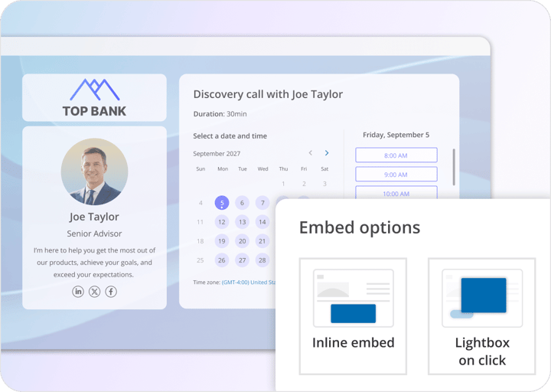Select the 9:00 AM time slot
The height and width of the screenshot is (392, 551).
tap(396, 175)
